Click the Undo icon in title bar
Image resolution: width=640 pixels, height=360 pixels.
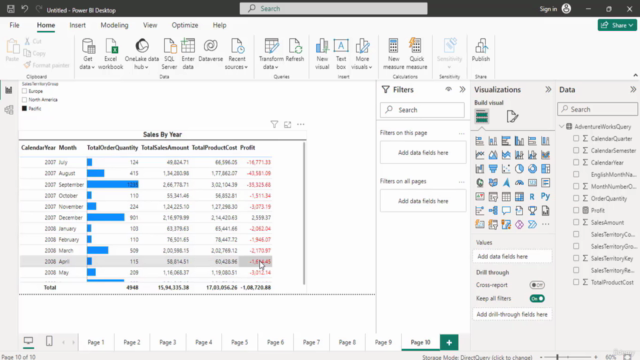[x=24, y=9]
